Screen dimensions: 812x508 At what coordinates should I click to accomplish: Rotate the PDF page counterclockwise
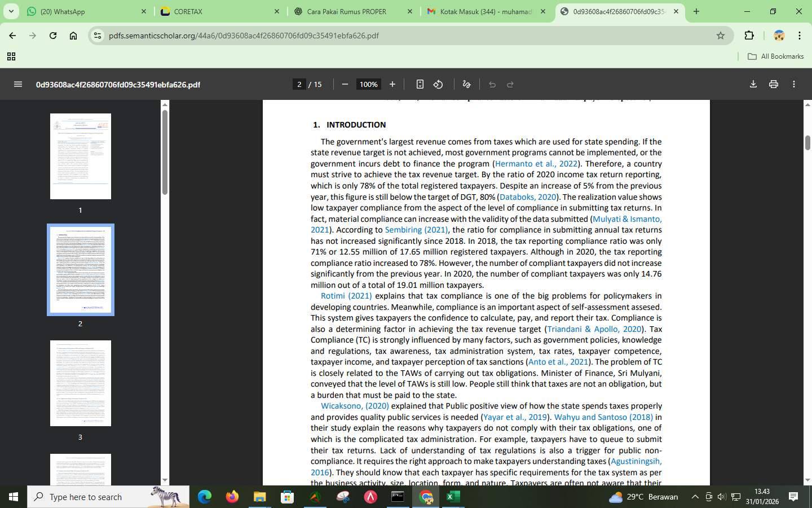(439, 84)
